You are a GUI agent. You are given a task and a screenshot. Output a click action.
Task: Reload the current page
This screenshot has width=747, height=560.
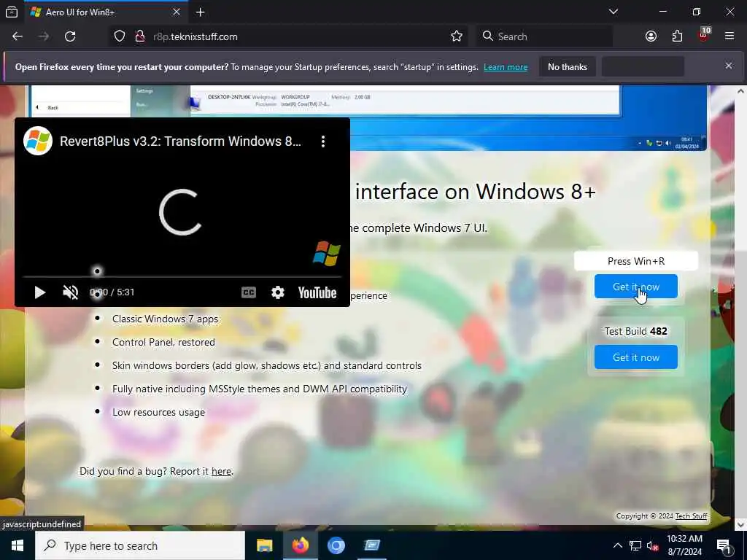pyautogui.click(x=70, y=36)
